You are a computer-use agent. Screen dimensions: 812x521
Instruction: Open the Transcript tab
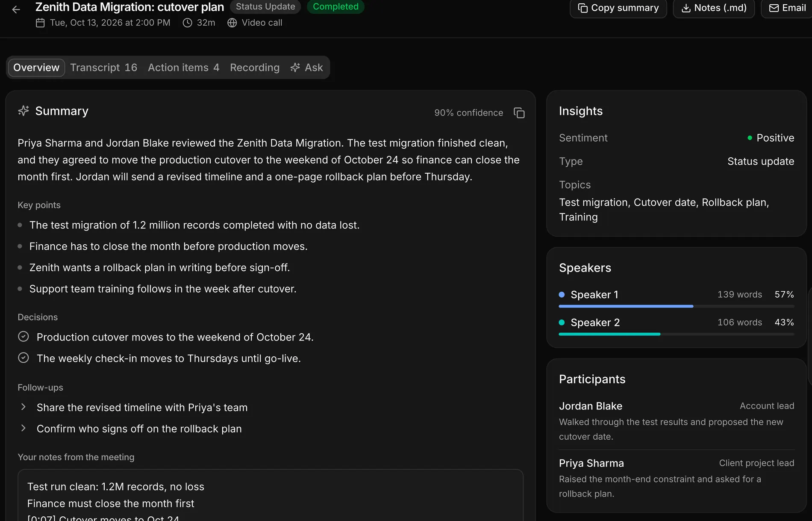click(x=104, y=68)
